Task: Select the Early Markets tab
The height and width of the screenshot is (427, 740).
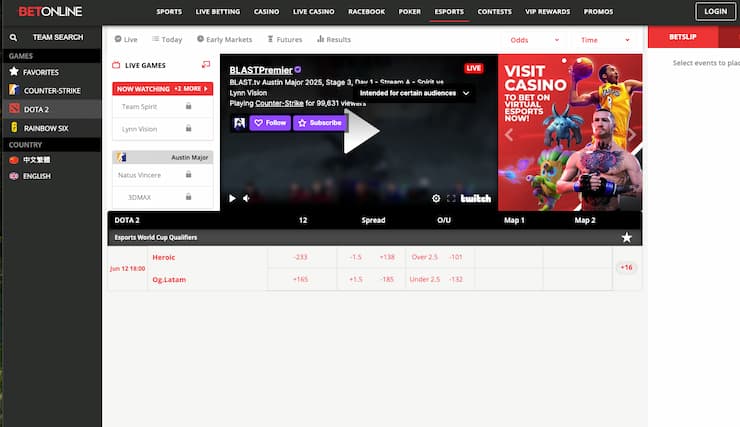Action: 224,39
